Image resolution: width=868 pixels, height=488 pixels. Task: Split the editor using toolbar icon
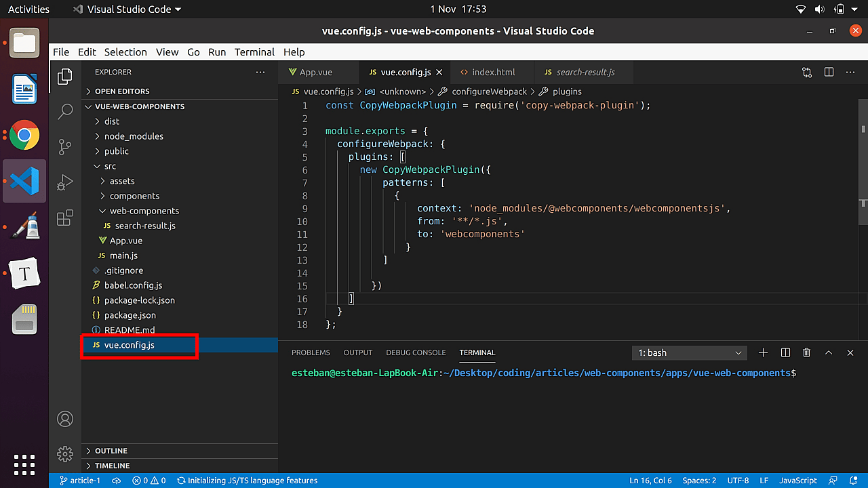point(828,72)
